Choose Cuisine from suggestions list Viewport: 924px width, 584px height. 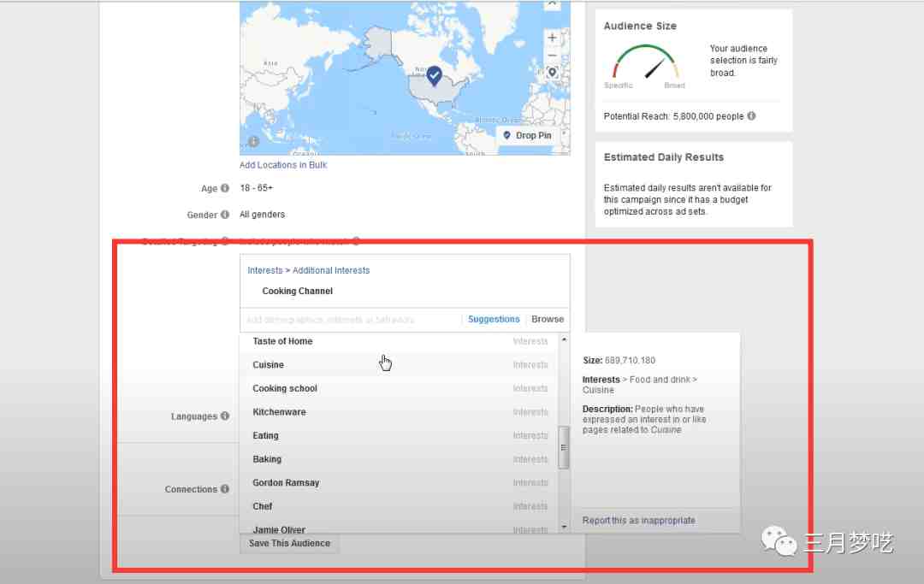point(399,365)
